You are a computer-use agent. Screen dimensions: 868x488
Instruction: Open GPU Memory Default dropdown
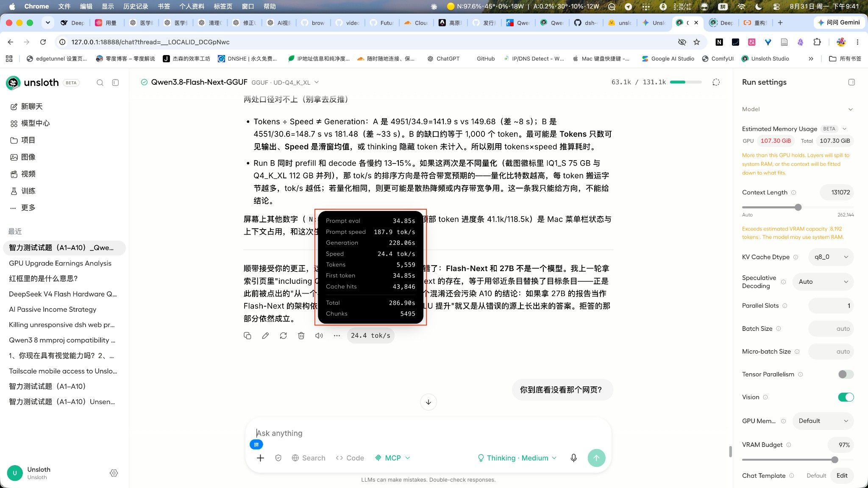pos(823,421)
